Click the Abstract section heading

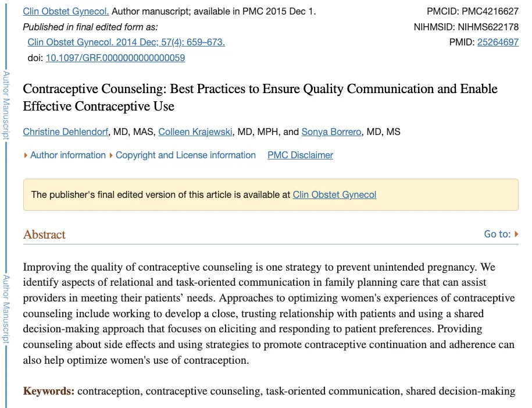click(x=44, y=235)
